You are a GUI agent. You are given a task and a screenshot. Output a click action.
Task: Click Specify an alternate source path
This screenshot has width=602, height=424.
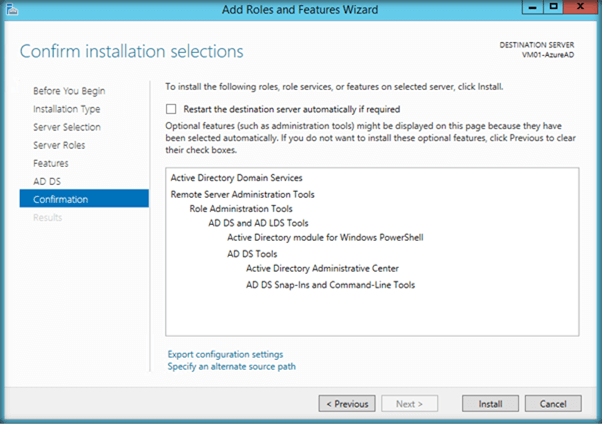coord(232,366)
